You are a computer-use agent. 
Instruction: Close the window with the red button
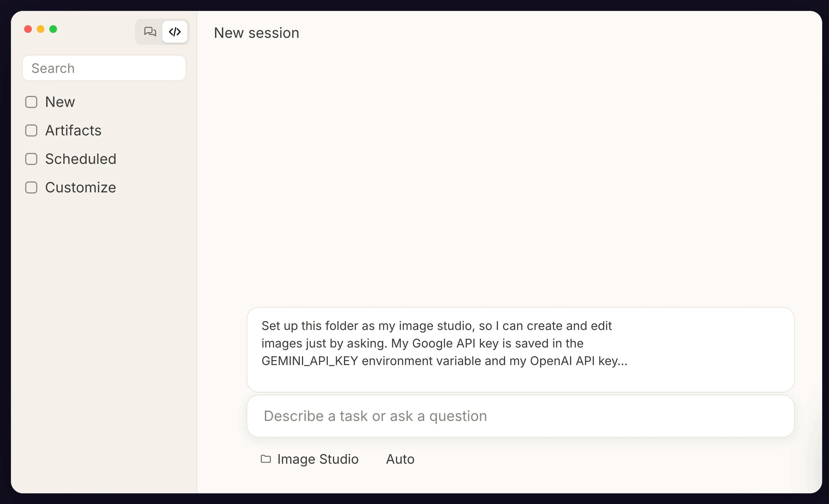(28, 29)
